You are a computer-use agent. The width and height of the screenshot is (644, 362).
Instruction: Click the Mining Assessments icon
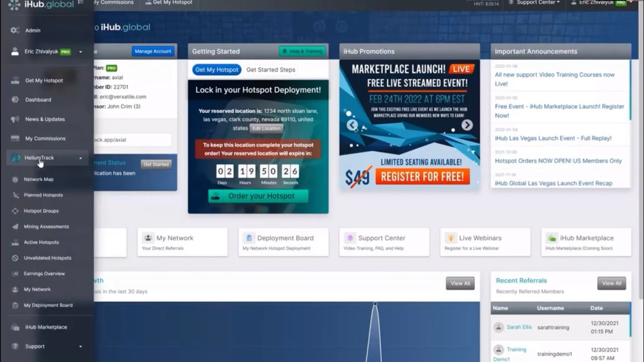pyautogui.click(x=15, y=226)
